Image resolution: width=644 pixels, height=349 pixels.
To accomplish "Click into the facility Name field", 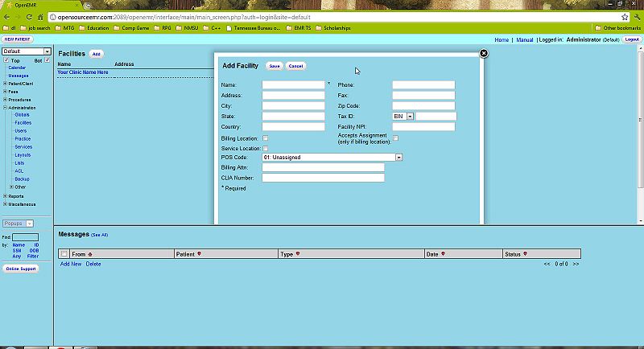I will coord(293,84).
